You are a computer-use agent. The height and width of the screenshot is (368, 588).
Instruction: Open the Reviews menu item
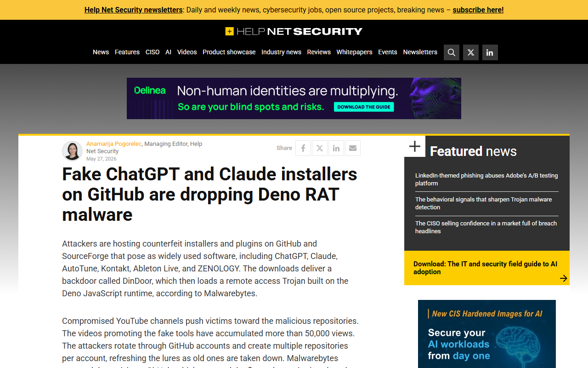tap(319, 52)
